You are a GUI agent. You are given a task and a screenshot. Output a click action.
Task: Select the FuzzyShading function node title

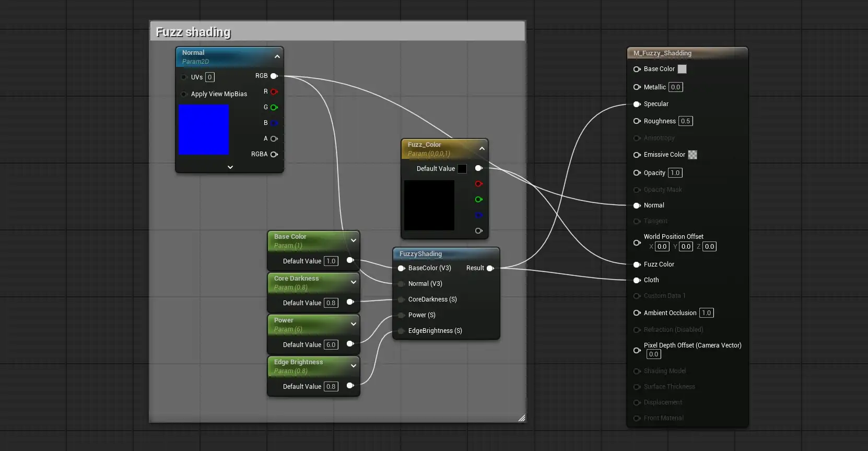420,254
